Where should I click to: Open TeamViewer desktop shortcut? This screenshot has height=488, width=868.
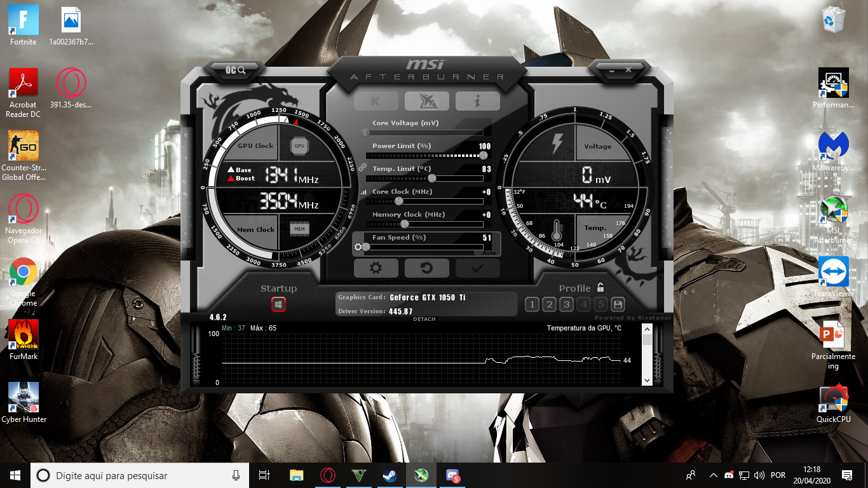(x=833, y=277)
